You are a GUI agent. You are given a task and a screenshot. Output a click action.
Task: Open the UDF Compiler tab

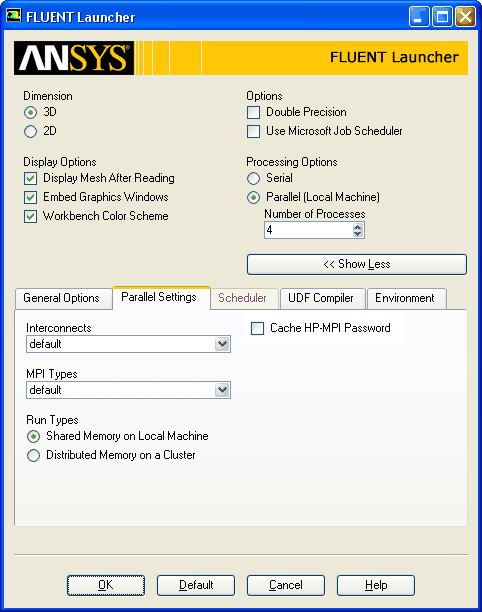pos(323,299)
